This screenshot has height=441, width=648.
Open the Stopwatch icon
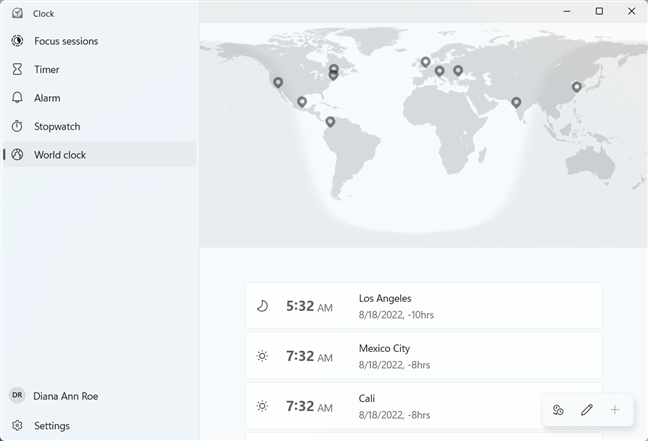coord(17,127)
